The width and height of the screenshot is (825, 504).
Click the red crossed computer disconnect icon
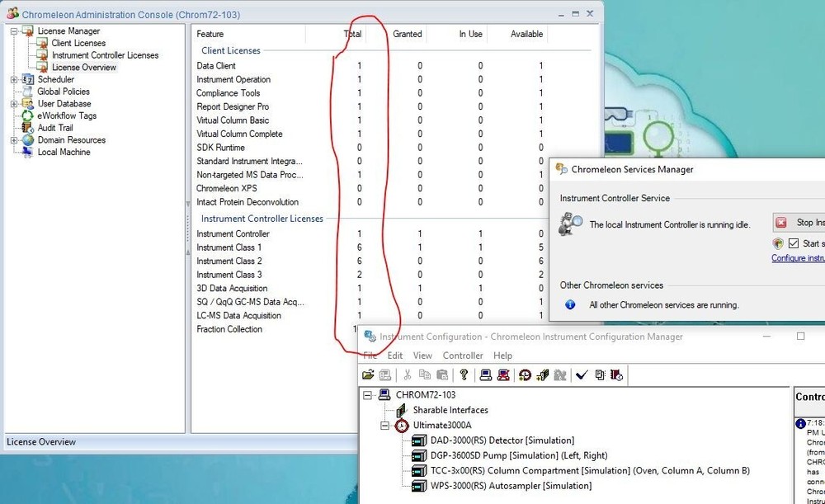[x=503, y=374]
